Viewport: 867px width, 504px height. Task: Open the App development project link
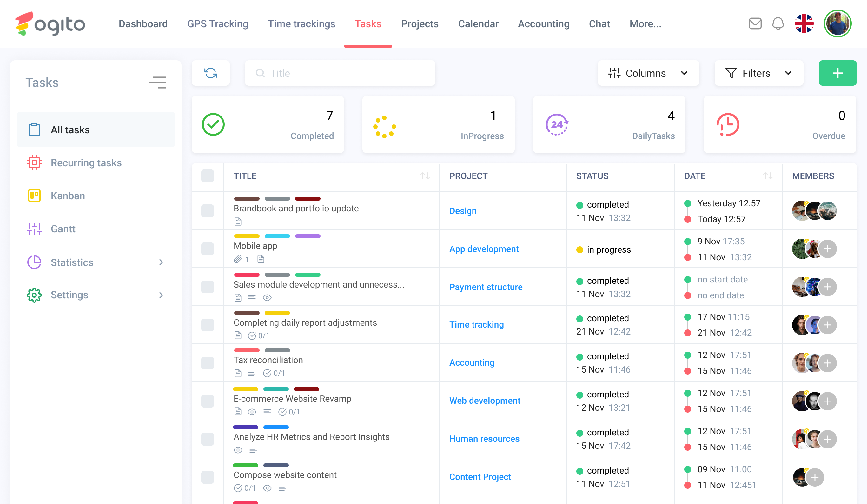tap(484, 249)
